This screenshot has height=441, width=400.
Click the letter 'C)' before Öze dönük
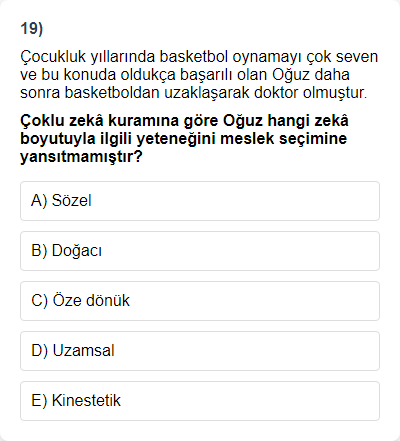pyautogui.click(x=40, y=301)
